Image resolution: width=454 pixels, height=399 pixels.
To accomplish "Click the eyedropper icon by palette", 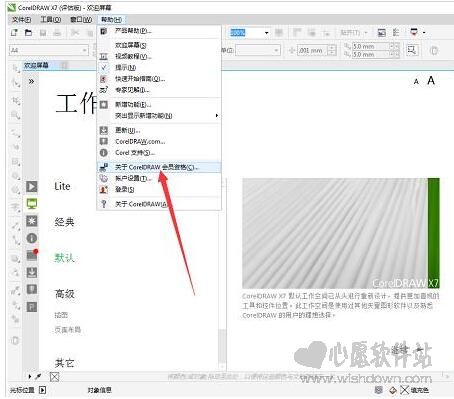I will click(38, 377).
